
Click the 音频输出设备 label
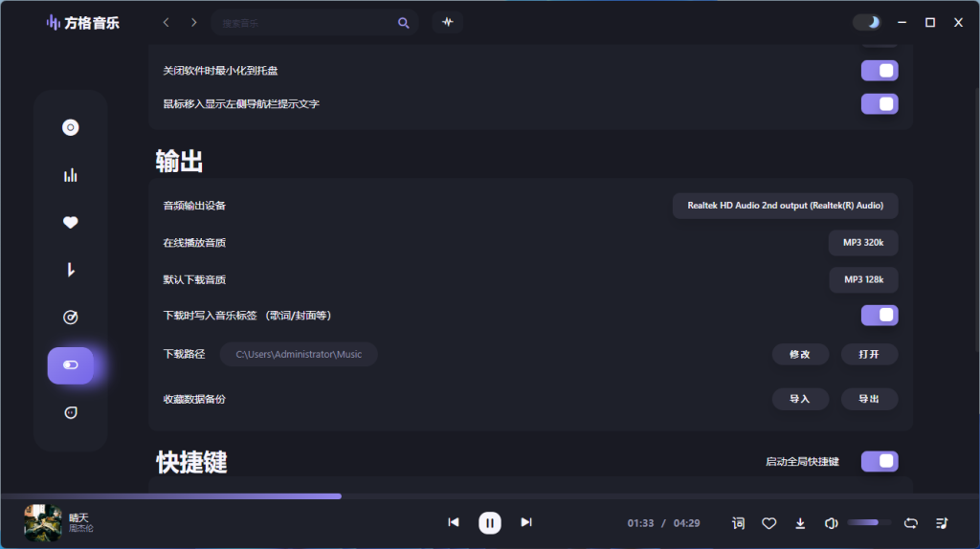(194, 206)
